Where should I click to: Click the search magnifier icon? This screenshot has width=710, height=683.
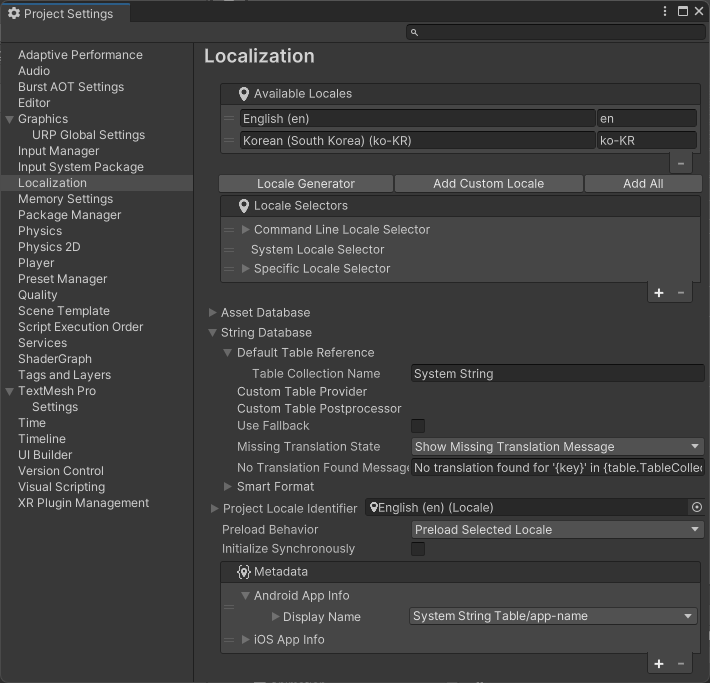[x=414, y=32]
